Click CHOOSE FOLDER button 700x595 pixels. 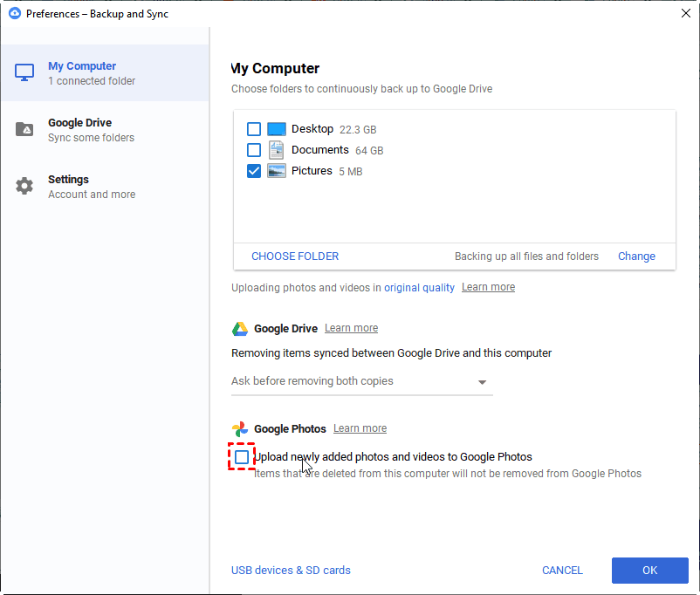(295, 256)
